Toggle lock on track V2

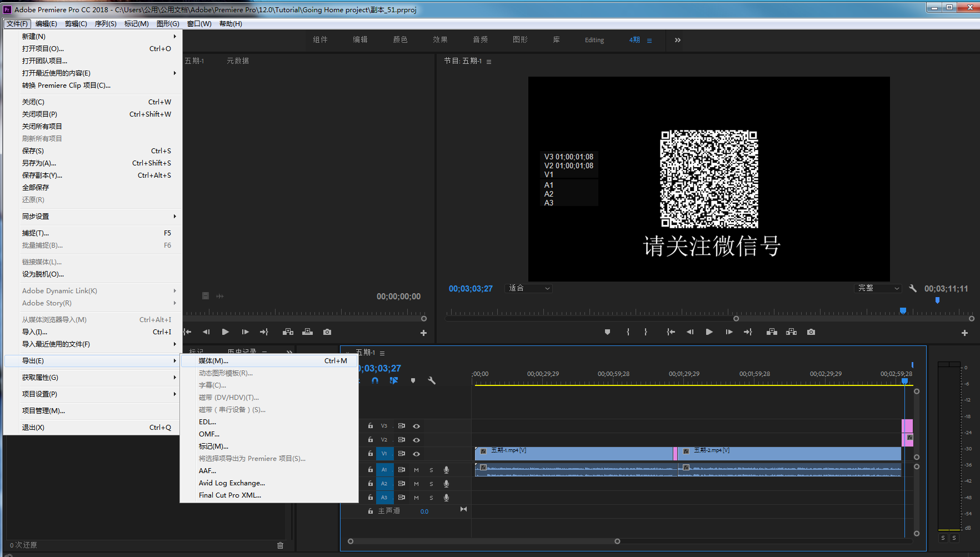point(371,440)
